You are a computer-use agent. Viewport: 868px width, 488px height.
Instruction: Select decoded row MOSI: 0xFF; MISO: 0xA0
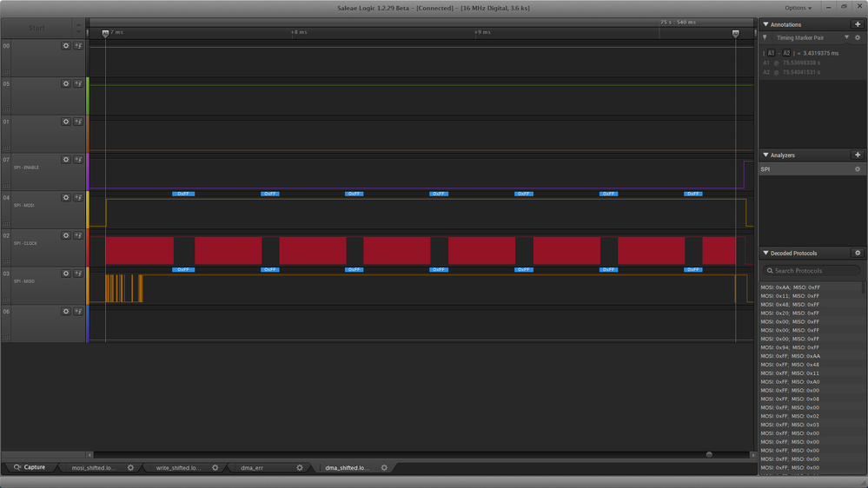[811, 382]
